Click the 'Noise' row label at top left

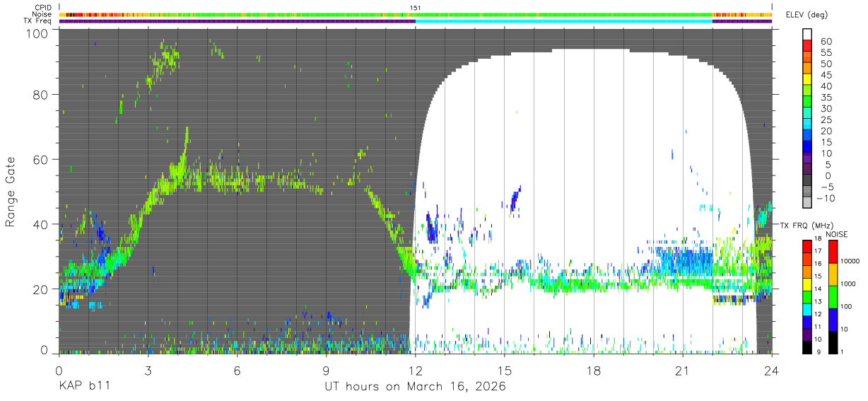pyautogui.click(x=42, y=14)
